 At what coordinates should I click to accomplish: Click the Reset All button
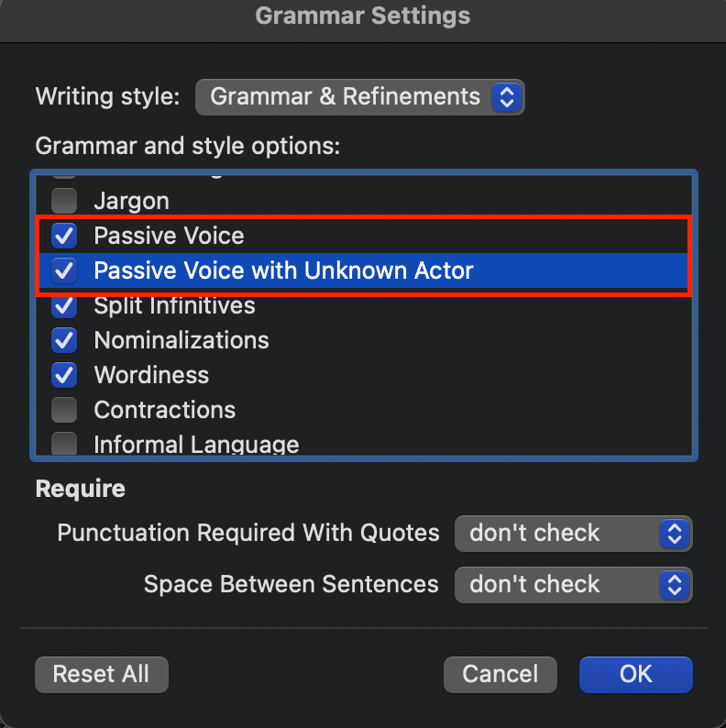(101, 674)
